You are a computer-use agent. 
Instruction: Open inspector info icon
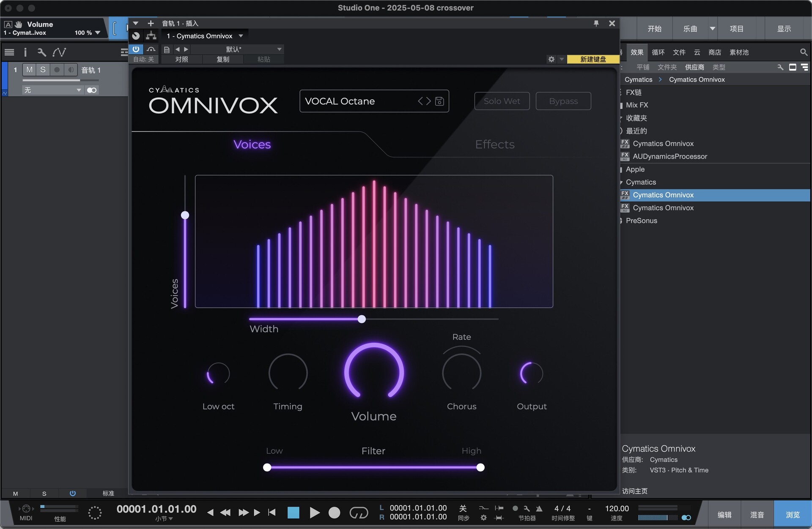[x=25, y=52]
